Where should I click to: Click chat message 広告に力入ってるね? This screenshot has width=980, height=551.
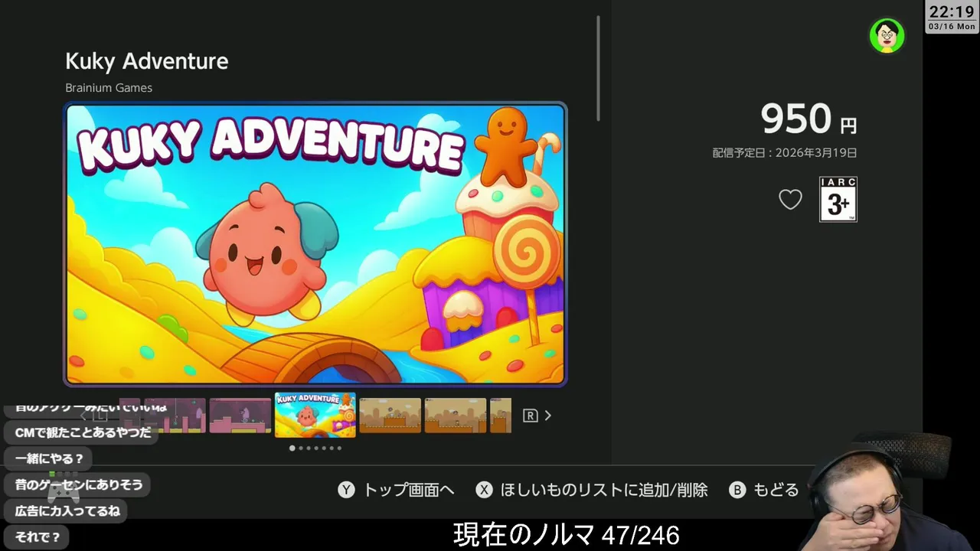pos(67,511)
